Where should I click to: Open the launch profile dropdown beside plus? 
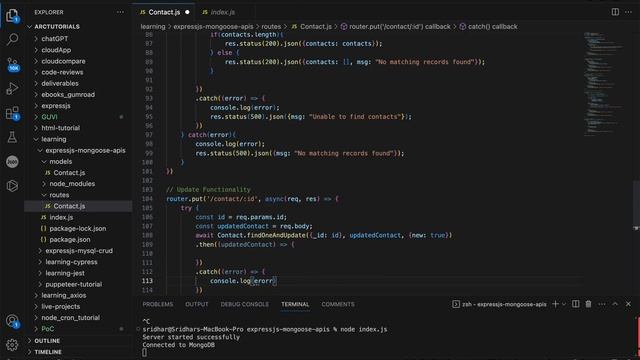(564, 304)
